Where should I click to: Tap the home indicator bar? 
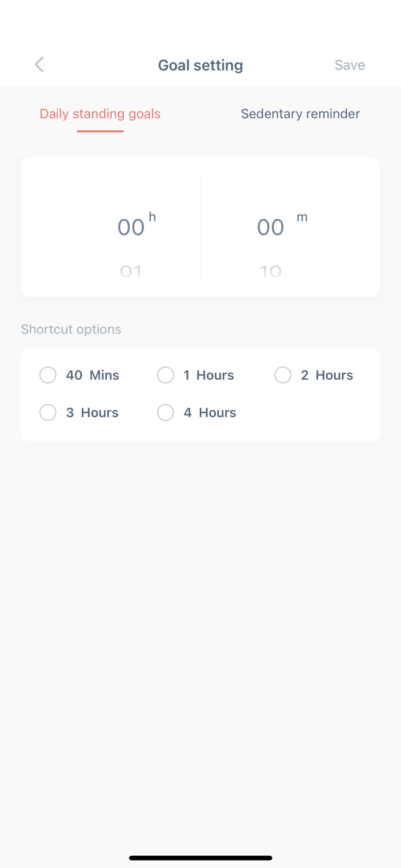coord(200,858)
